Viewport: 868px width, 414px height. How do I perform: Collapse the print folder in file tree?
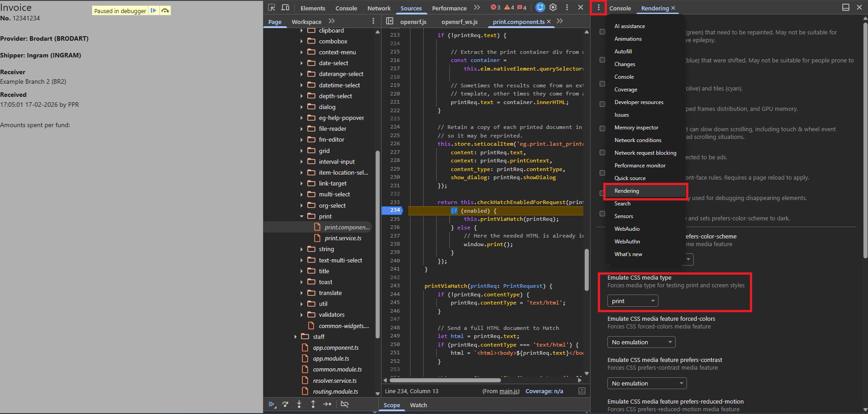click(302, 216)
